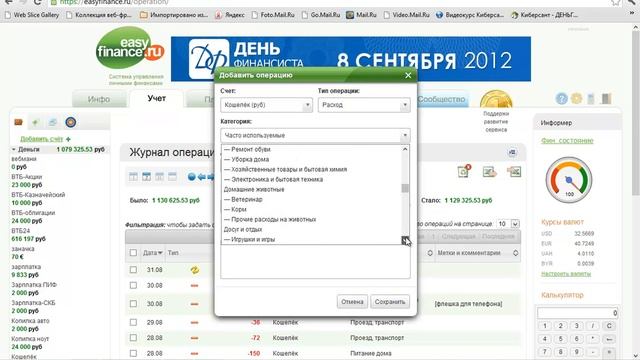Click the mobile phone icon in header
This screenshot has height=360, width=640.
click(591, 98)
